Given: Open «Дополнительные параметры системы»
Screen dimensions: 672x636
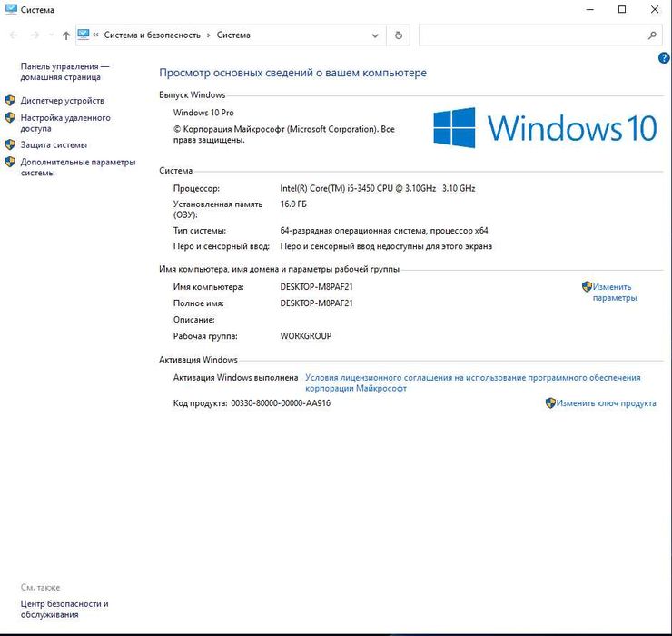Looking at the screenshot, I should coord(78,167).
